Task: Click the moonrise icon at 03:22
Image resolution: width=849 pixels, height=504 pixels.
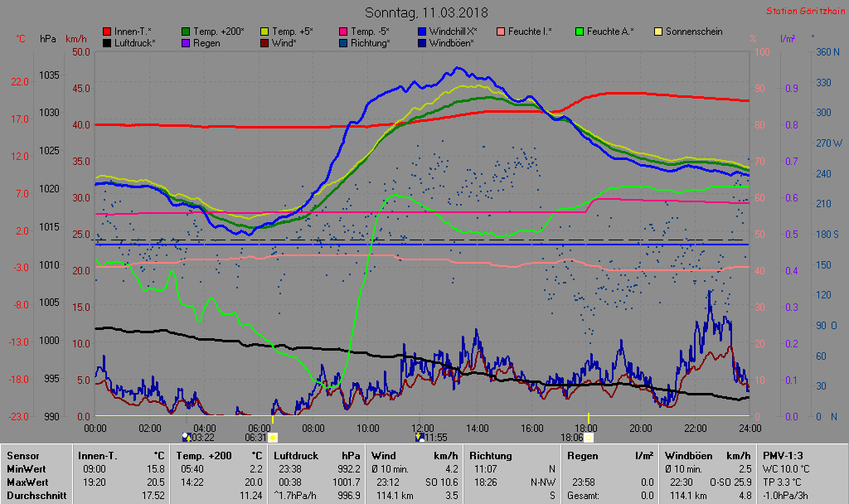Action: 186,437
